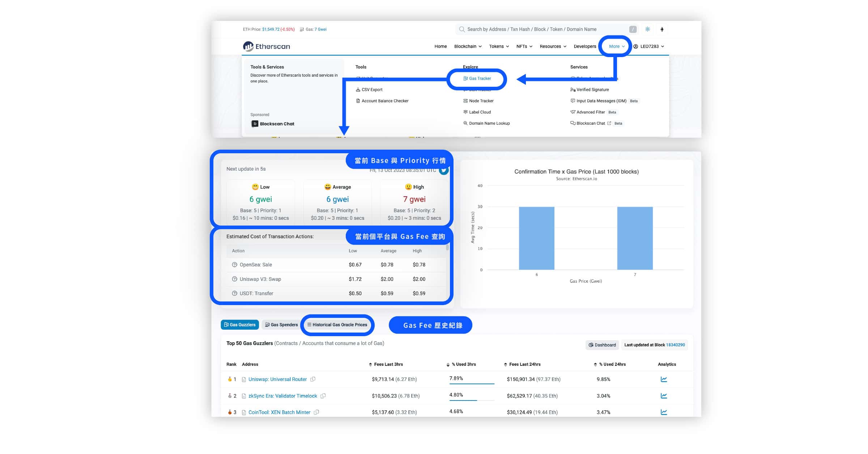Screen dimensions: 868x454
Task: Open CoinTool: XEN Batch Minter address
Action: (x=279, y=412)
